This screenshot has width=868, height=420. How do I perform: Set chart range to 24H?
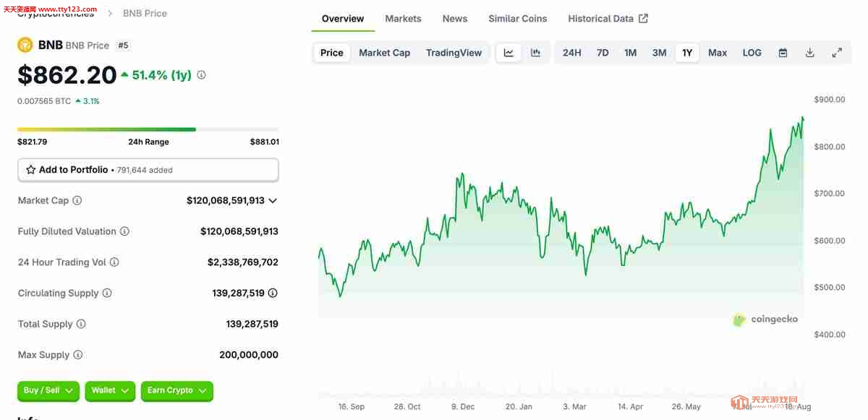pyautogui.click(x=572, y=53)
